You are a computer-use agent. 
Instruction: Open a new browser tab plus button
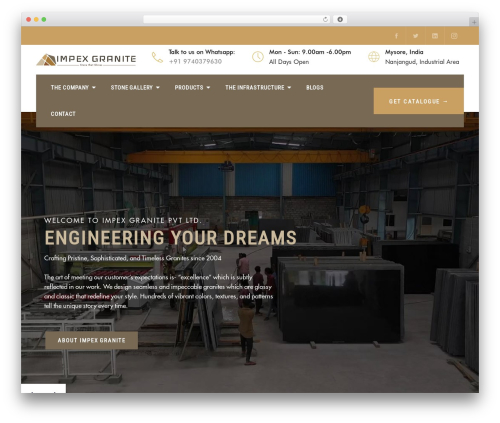(x=474, y=22)
